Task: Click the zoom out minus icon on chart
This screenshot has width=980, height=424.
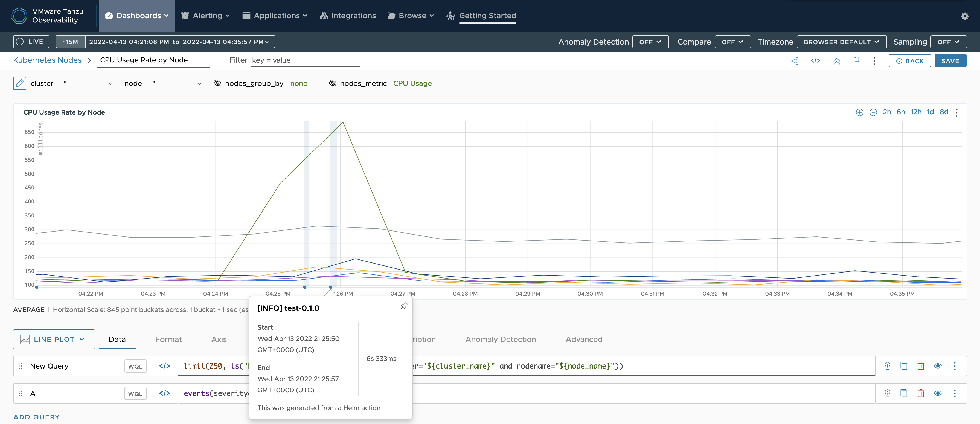Action: coord(873,112)
